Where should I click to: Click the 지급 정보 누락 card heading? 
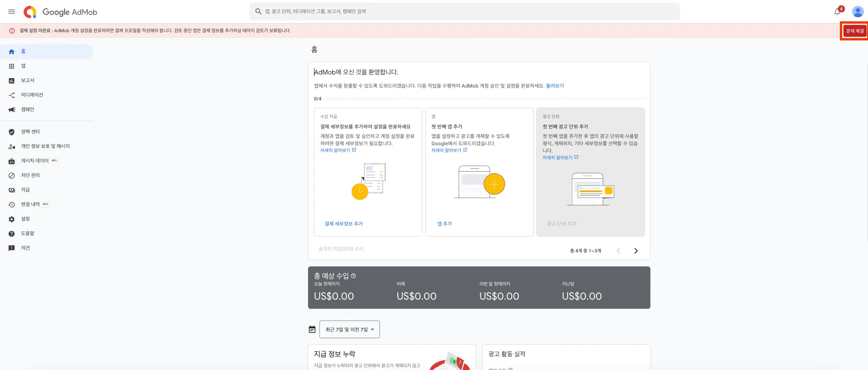tap(334, 354)
